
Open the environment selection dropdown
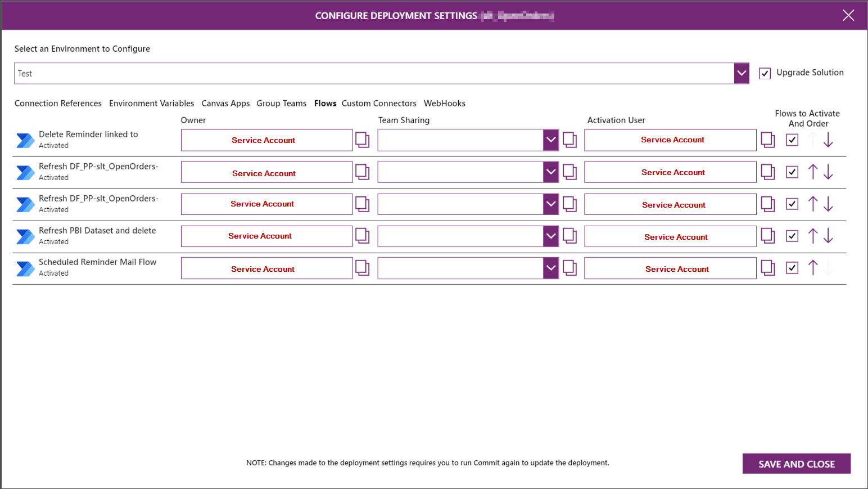(741, 73)
